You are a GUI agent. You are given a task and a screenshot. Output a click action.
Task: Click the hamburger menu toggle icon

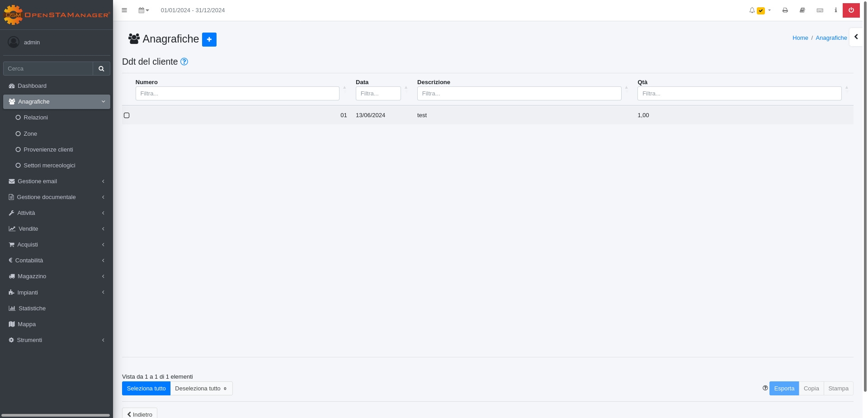tap(124, 10)
